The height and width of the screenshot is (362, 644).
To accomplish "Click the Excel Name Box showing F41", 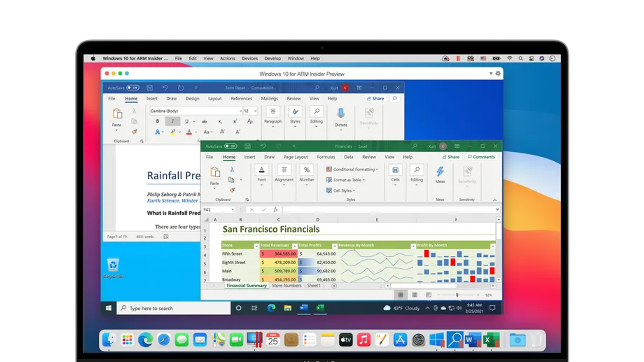I will (x=219, y=210).
